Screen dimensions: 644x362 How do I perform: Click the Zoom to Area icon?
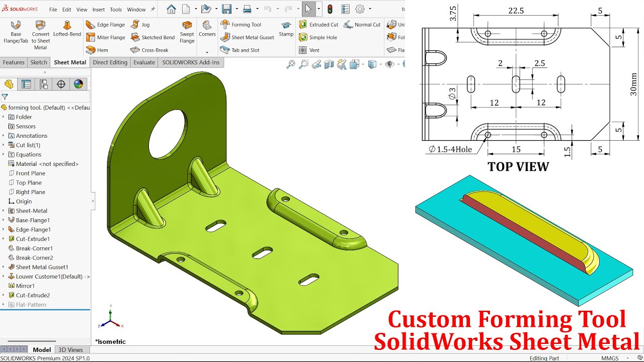(303, 64)
